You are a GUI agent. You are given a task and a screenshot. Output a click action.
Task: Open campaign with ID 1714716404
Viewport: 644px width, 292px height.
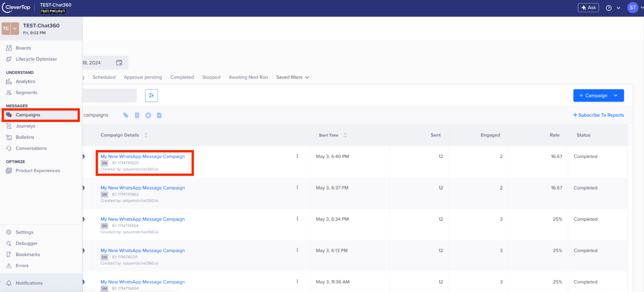pyautogui.click(x=142, y=282)
